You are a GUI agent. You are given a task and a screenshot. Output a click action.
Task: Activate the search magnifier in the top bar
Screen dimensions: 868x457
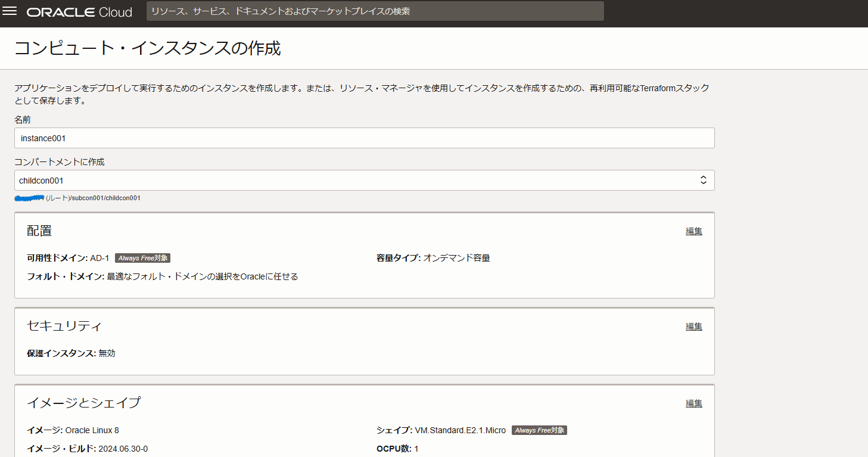(x=158, y=11)
